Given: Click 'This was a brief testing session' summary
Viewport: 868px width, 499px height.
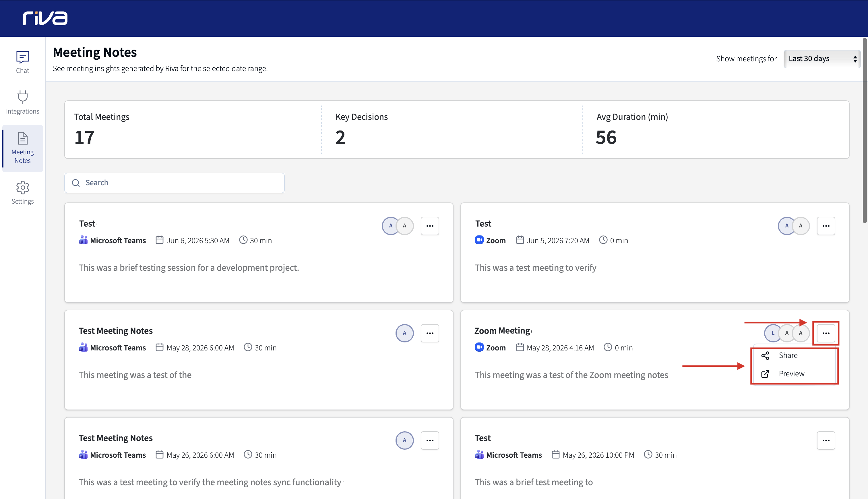Looking at the screenshot, I should pyautogui.click(x=189, y=268).
